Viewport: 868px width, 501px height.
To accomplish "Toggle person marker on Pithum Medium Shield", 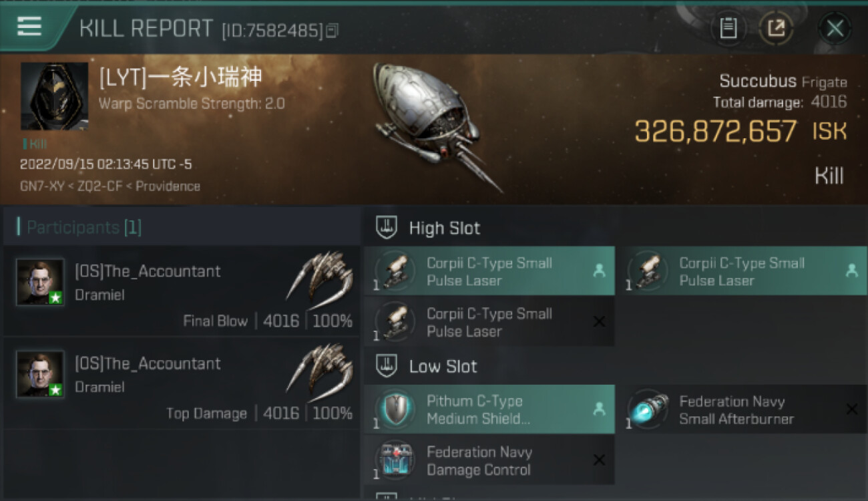I will (599, 409).
